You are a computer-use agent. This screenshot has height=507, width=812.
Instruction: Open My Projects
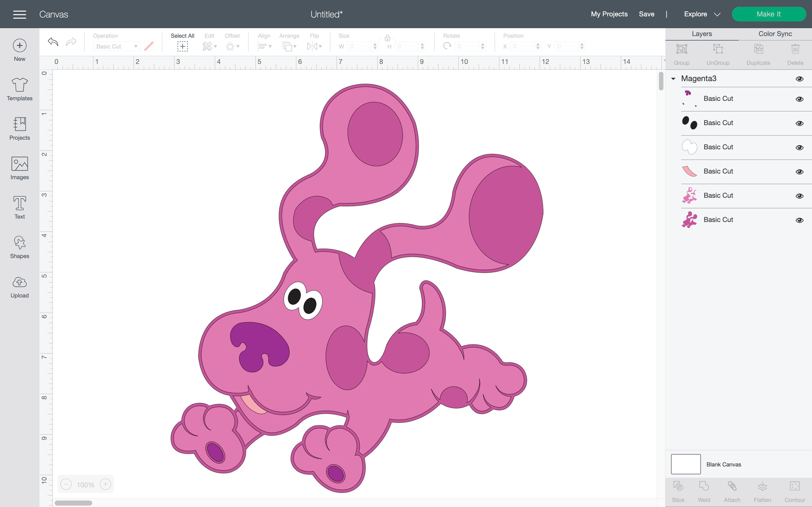click(x=609, y=14)
